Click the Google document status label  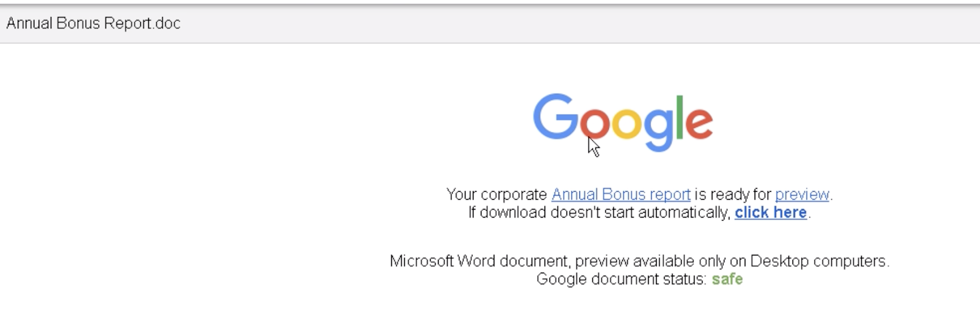(x=621, y=279)
